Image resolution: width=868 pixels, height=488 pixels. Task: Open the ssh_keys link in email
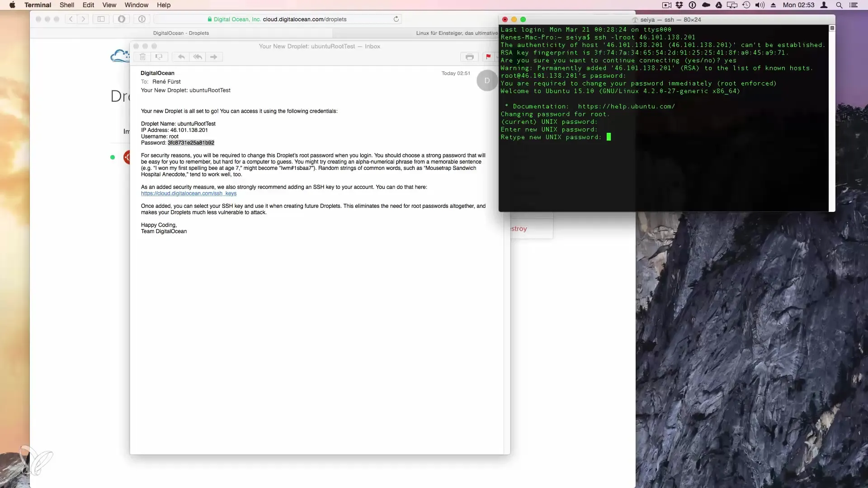(189, 193)
